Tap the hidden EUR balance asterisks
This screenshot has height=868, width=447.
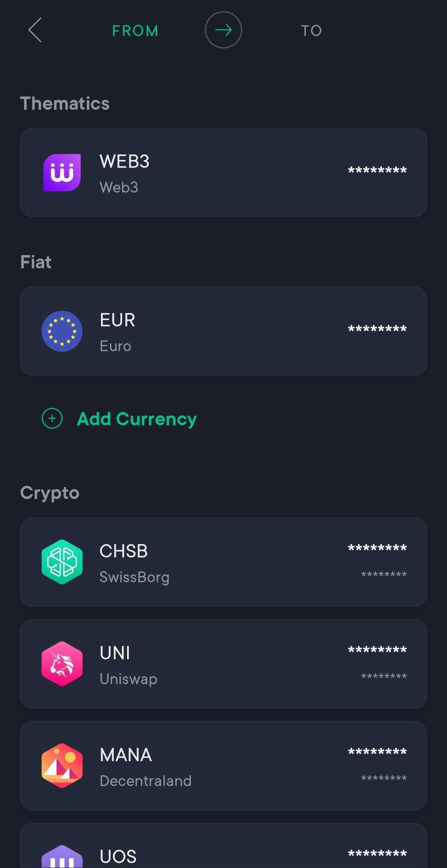click(x=377, y=329)
